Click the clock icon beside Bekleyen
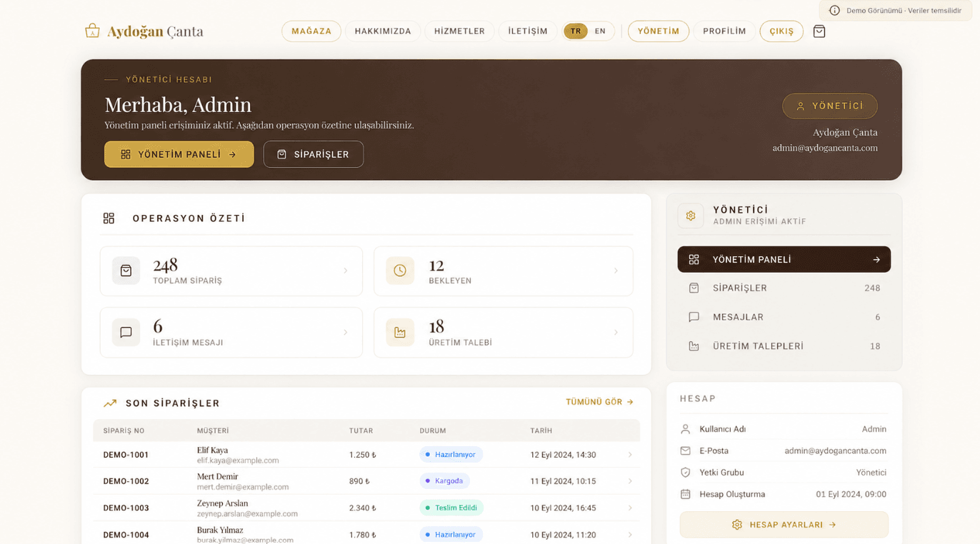The image size is (980, 544). [400, 271]
